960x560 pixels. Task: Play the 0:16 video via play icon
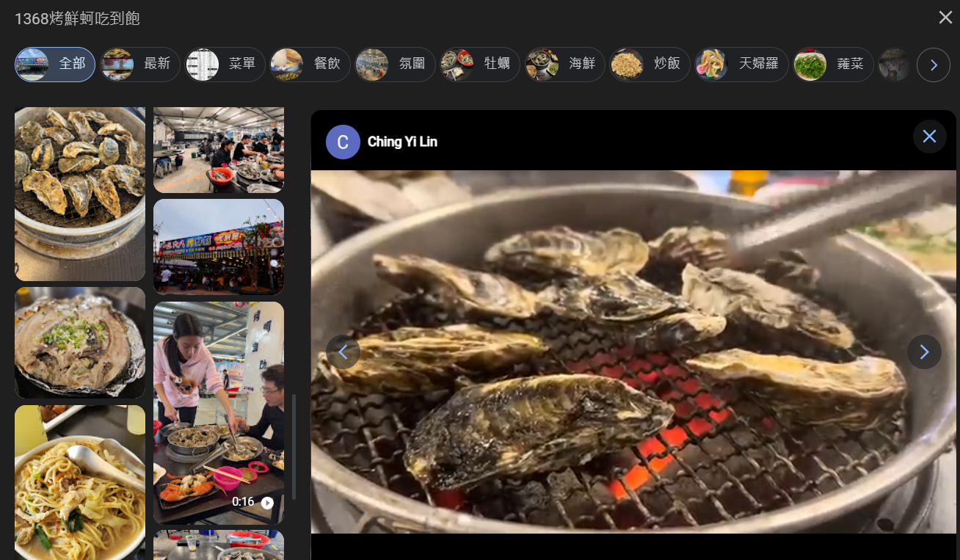tap(267, 503)
